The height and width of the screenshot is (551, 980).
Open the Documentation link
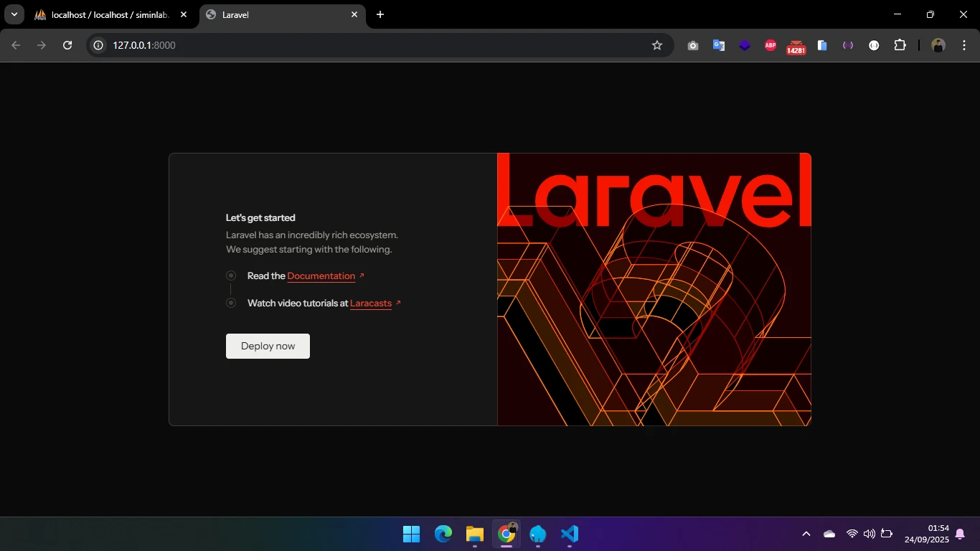(321, 276)
